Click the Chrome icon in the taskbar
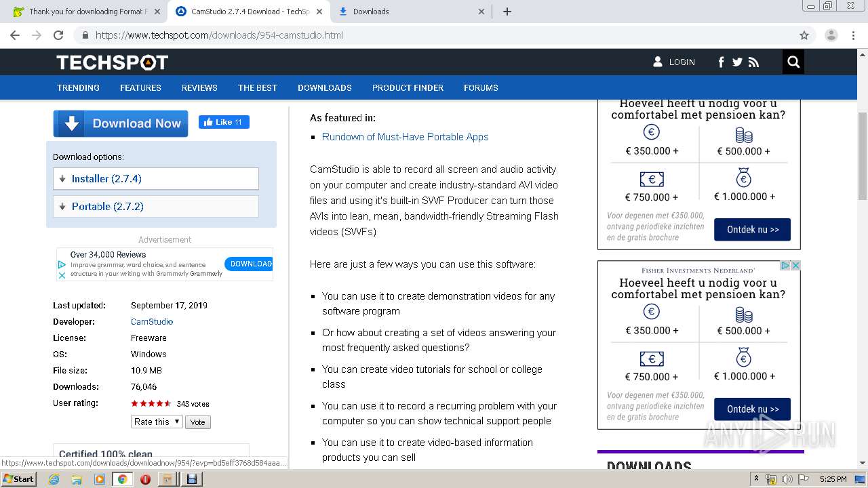 coord(123,479)
